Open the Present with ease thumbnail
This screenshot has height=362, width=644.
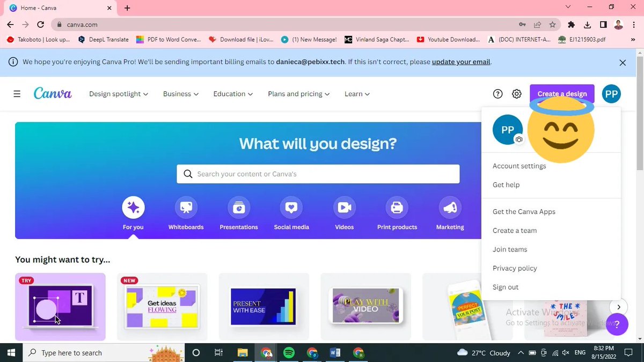click(x=264, y=307)
